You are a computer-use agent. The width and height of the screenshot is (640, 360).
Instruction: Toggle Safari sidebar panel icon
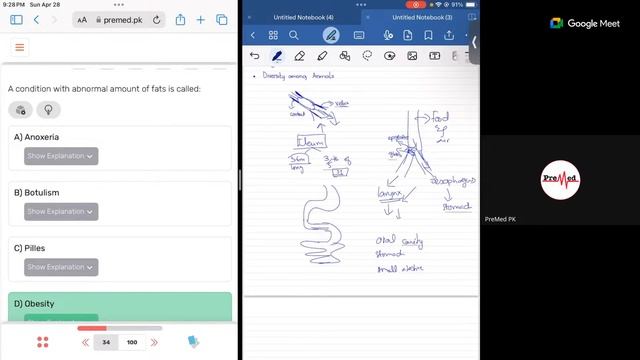[16, 20]
